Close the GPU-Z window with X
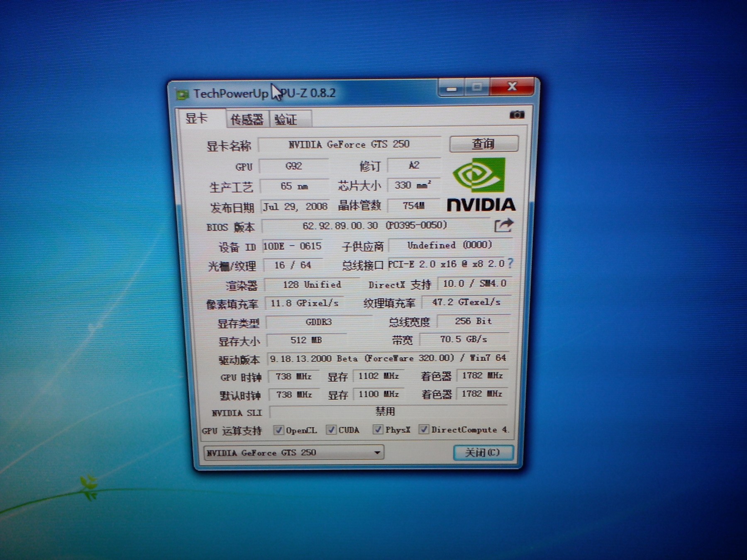747x560 pixels. click(512, 87)
